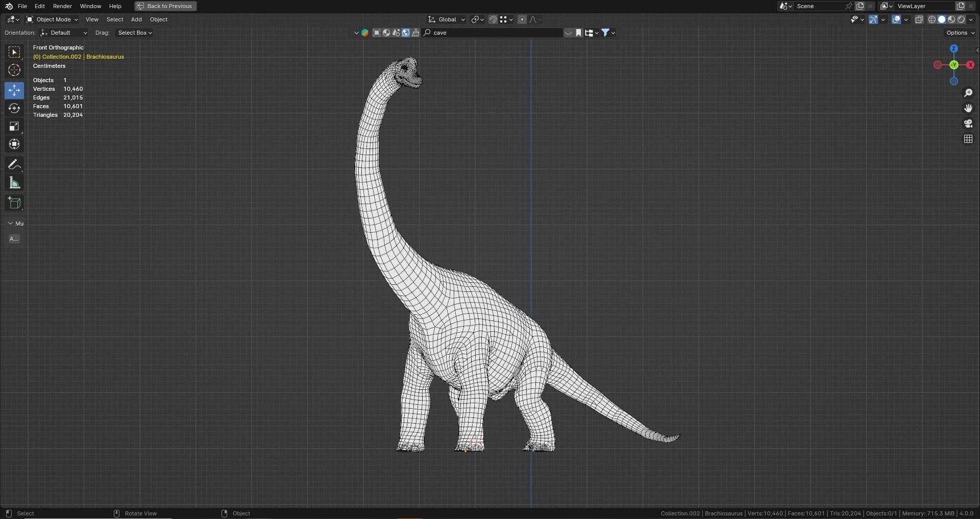Click the Pan view hand icon
Image resolution: width=980 pixels, height=519 pixels.
[x=968, y=108]
